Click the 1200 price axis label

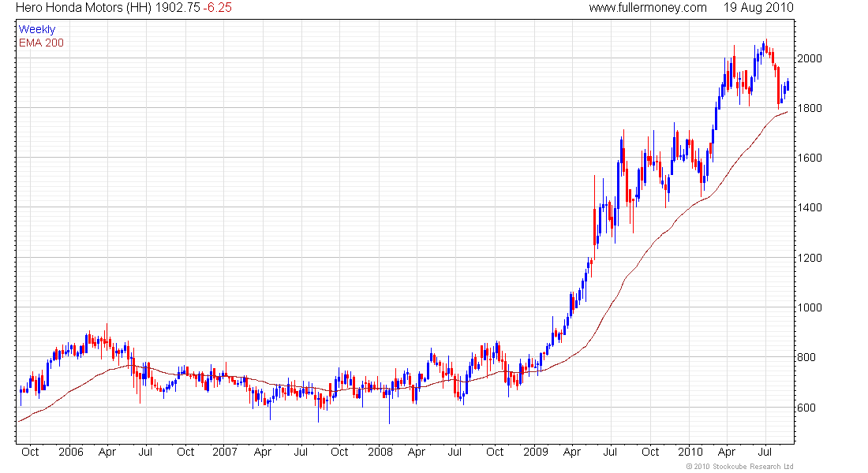click(810, 258)
